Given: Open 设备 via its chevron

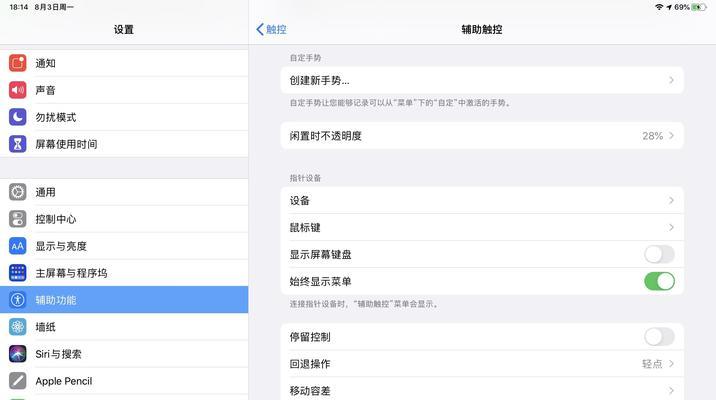Looking at the screenshot, I should [x=671, y=200].
